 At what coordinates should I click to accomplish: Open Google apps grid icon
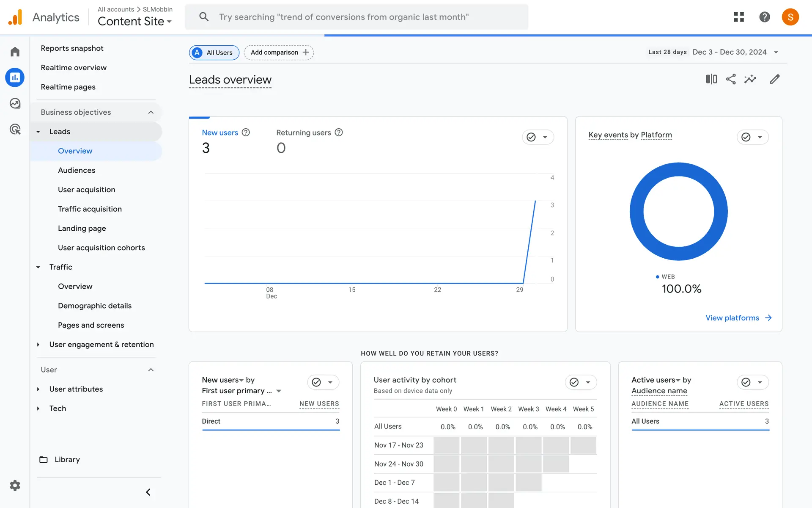(x=739, y=17)
